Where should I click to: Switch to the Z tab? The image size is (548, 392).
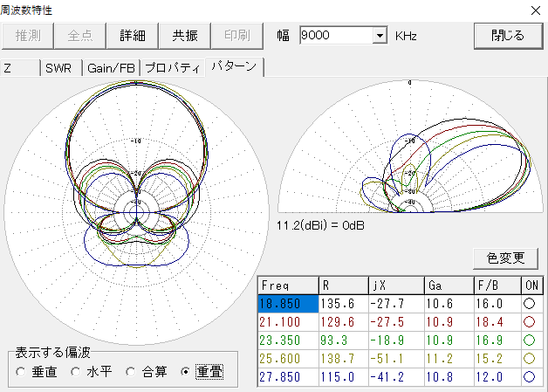pos(19,68)
